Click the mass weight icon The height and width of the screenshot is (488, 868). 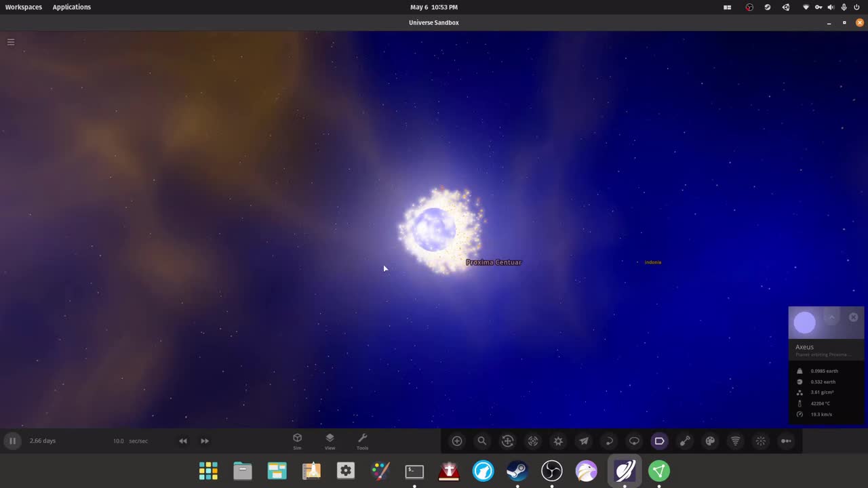(x=800, y=371)
